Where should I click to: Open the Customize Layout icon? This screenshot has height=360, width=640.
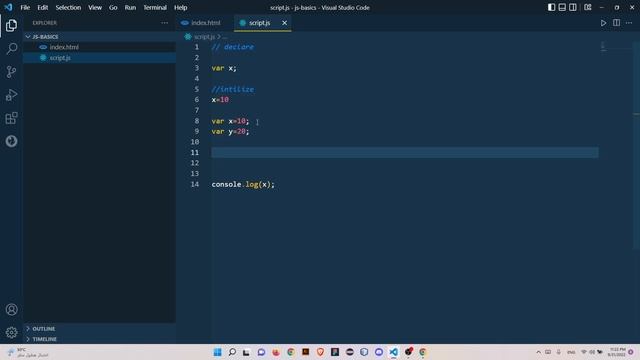coord(588,7)
